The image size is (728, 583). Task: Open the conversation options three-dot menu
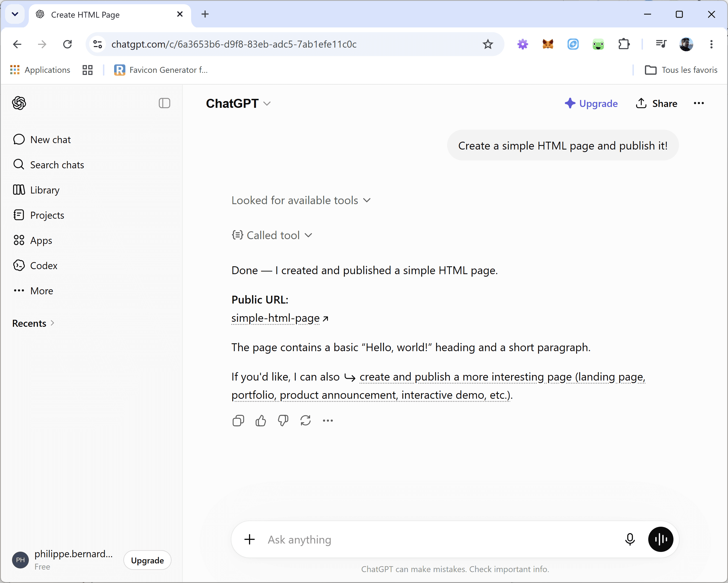[699, 103]
